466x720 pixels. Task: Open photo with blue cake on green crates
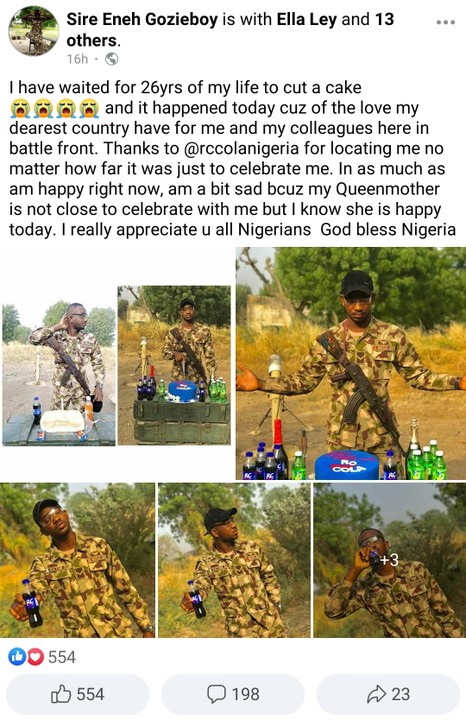click(x=174, y=365)
